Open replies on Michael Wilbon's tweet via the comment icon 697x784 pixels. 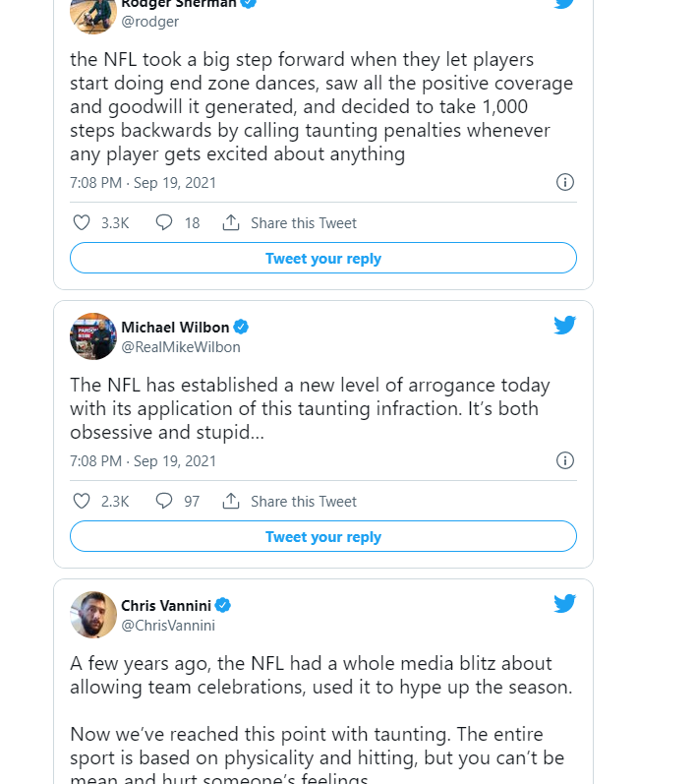(164, 502)
